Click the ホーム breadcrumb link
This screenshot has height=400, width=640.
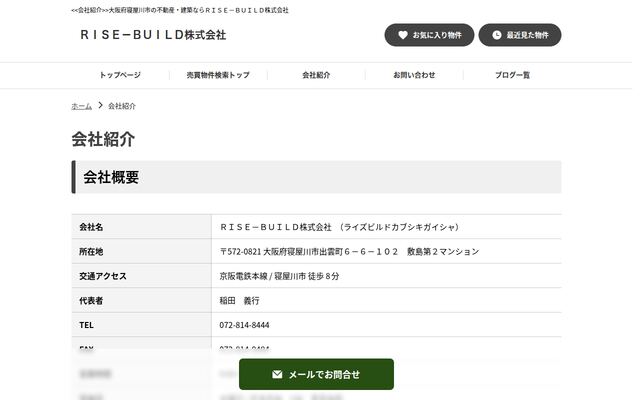pos(82,106)
